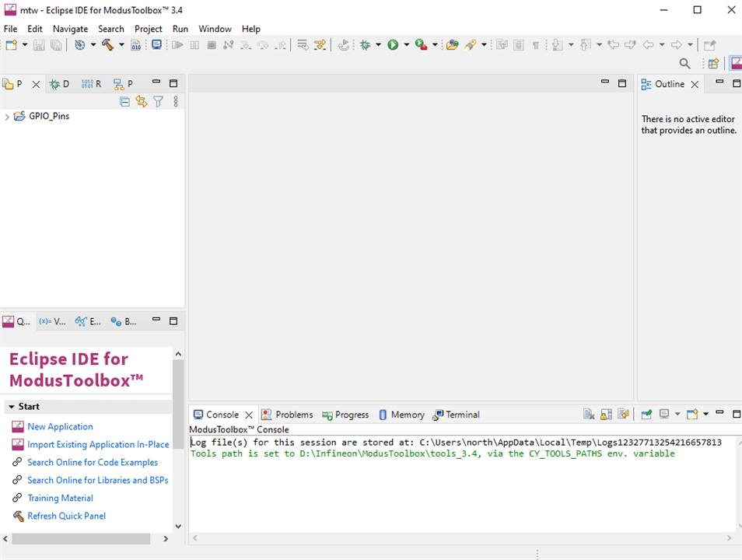Image resolution: width=742 pixels, height=560 pixels.
Task: Select the GPIO_Pins project
Action: pyautogui.click(x=49, y=116)
